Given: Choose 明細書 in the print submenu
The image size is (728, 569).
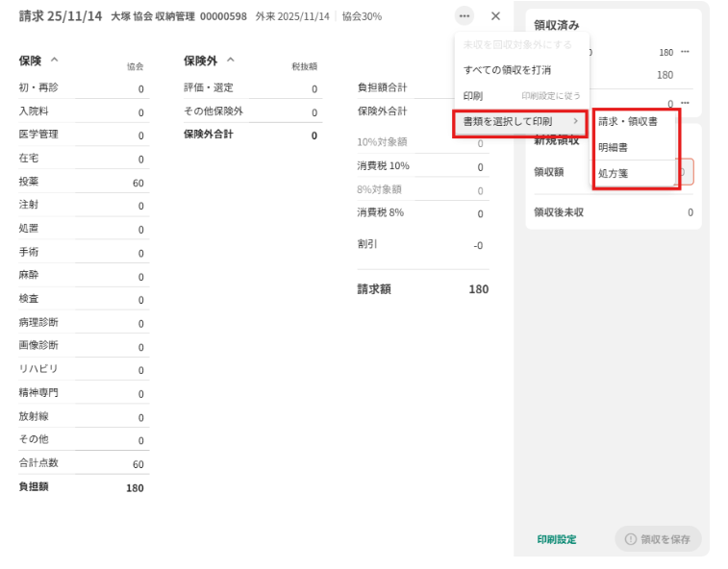Looking at the screenshot, I should coord(635,148).
